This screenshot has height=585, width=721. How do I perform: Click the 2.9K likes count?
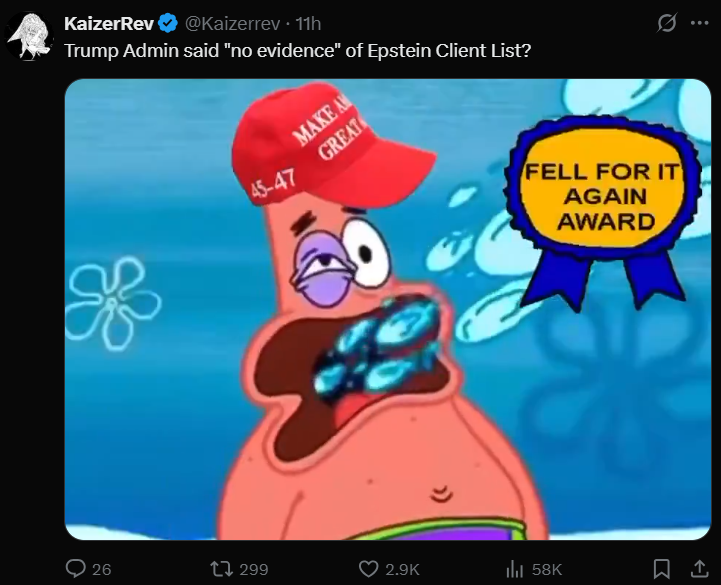click(x=402, y=569)
